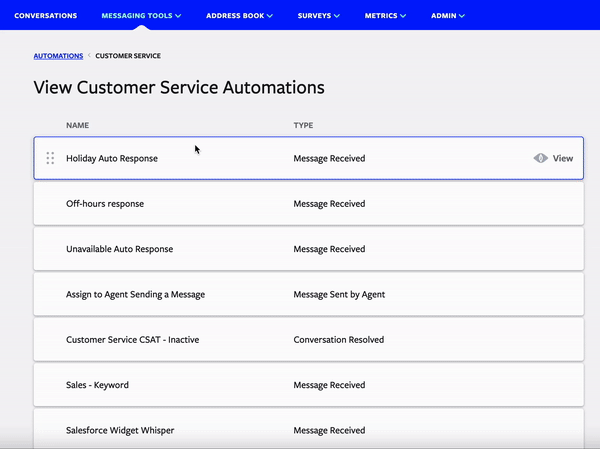Click the Type column header
Image resolution: width=600 pixels, height=449 pixels.
pos(304,126)
